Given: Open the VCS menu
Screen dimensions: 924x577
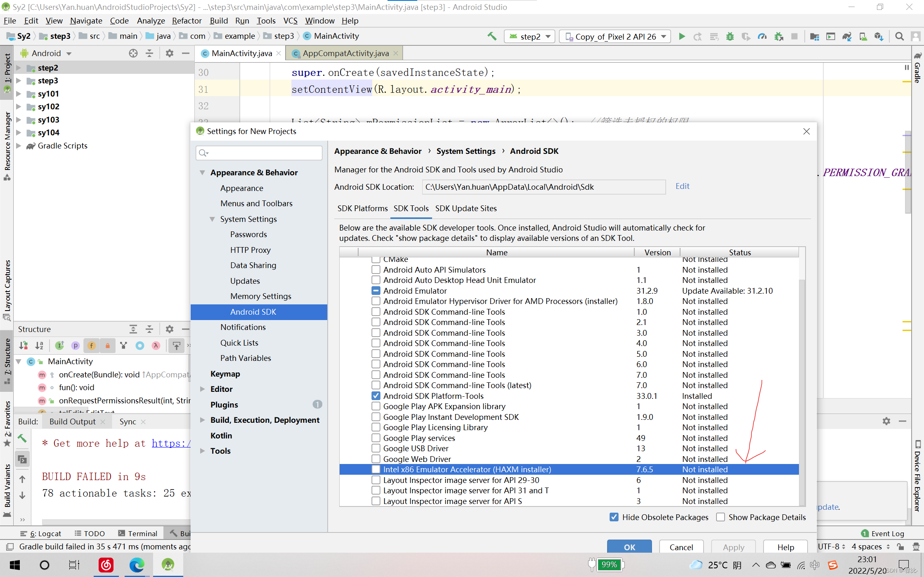Looking at the screenshot, I should pos(290,21).
